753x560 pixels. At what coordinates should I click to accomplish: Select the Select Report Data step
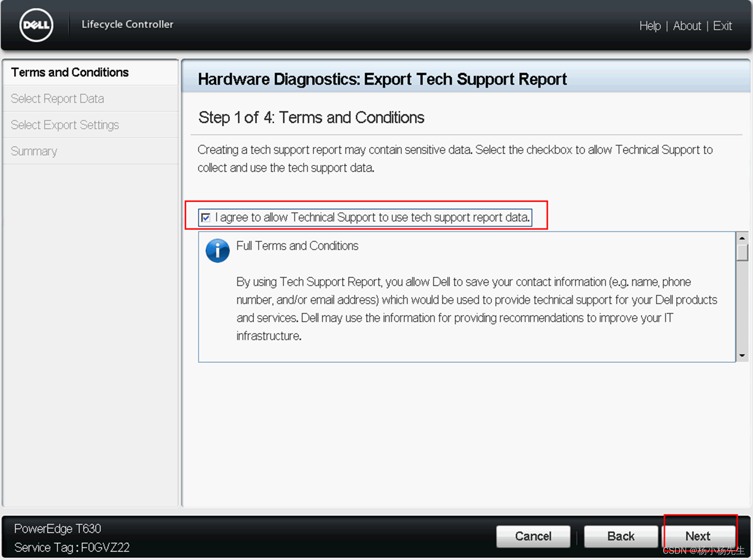point(90,98)
